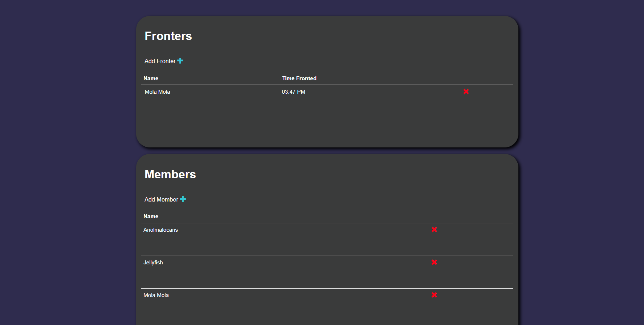Click the Add Fronter label
Screen dimensions: 644x325
coord(160,61)
